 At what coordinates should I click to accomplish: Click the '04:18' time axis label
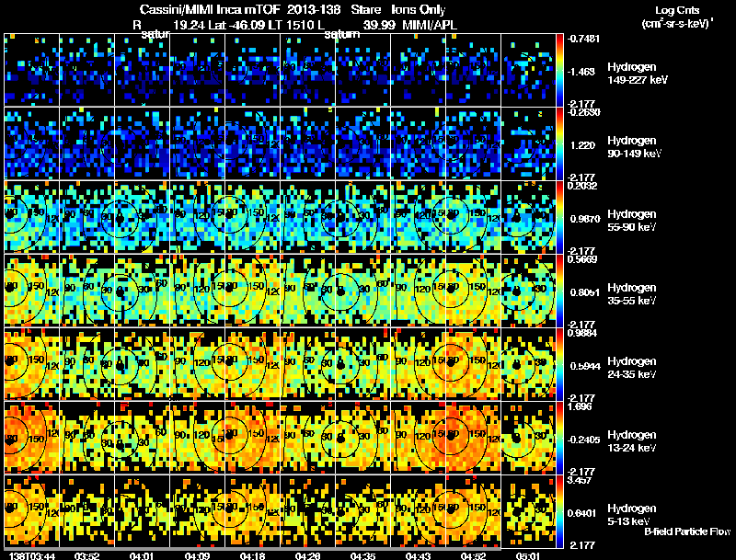point(252,556)
